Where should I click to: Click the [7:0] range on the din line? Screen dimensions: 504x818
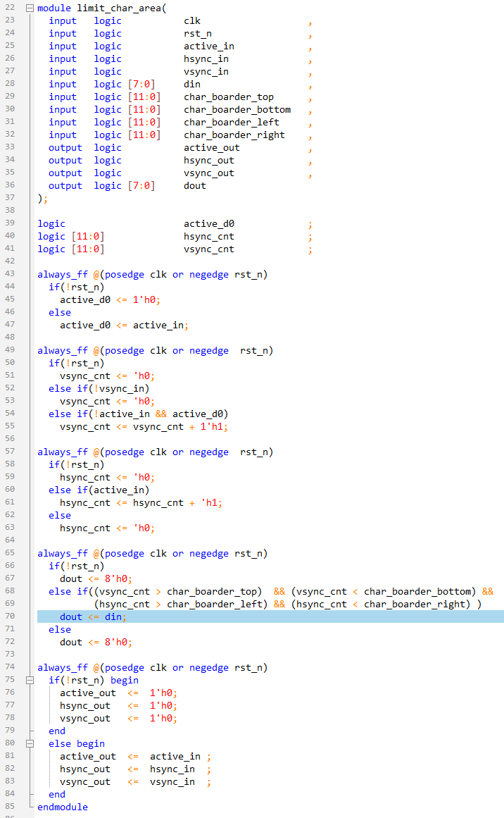pos(141,84)
